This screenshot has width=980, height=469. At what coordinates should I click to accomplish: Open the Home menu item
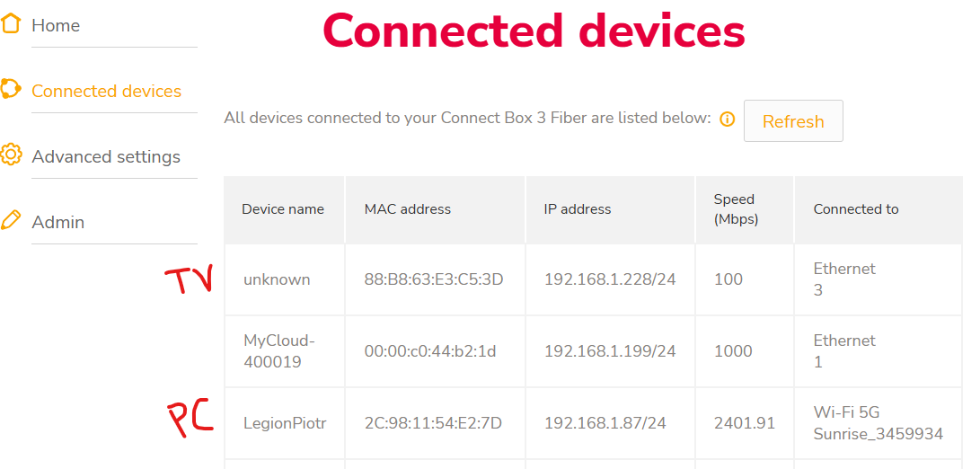(x=56, y=25)
